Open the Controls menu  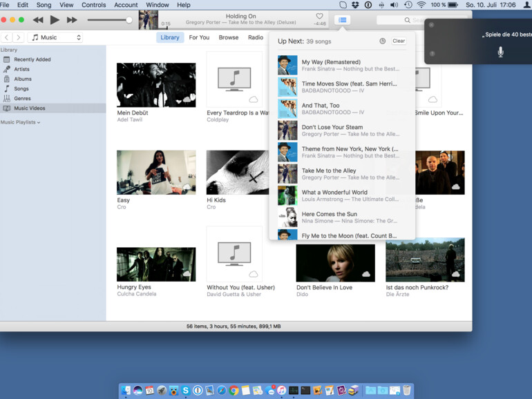(94, 5)
